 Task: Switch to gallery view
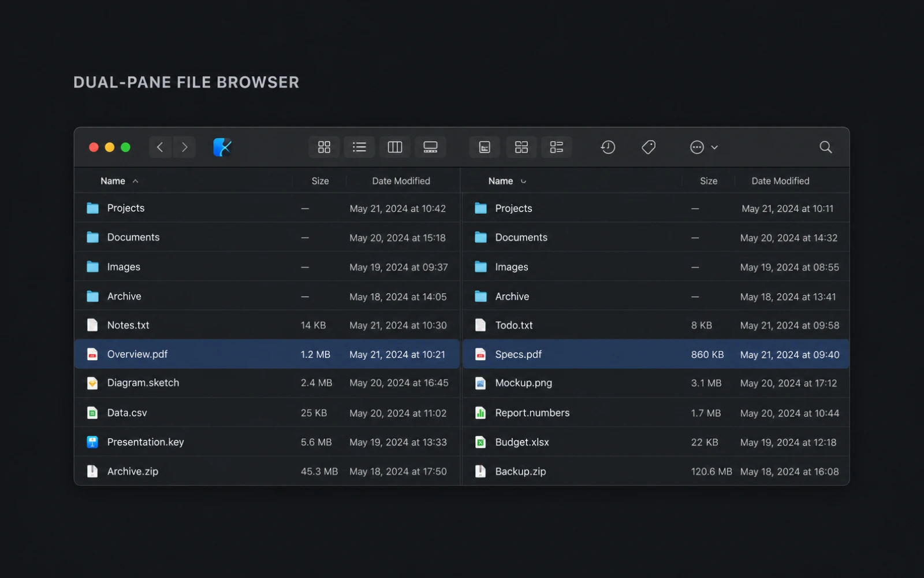pos(430,147)
